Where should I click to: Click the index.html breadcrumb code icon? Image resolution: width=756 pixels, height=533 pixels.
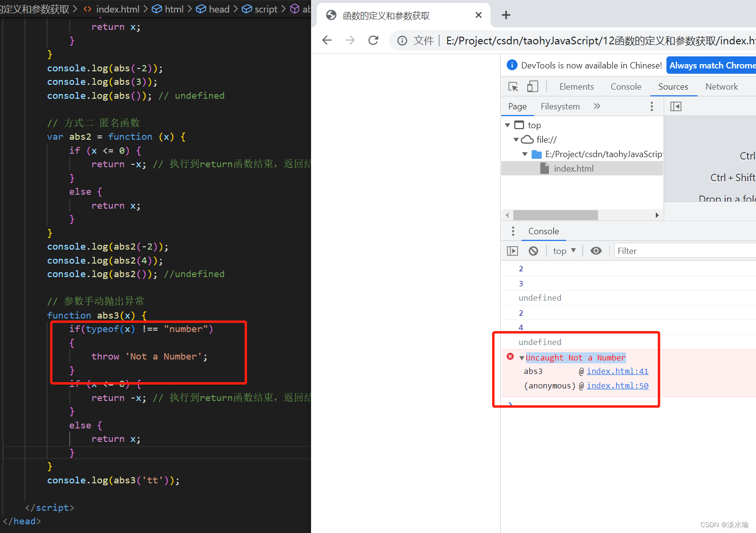(88, 9)
